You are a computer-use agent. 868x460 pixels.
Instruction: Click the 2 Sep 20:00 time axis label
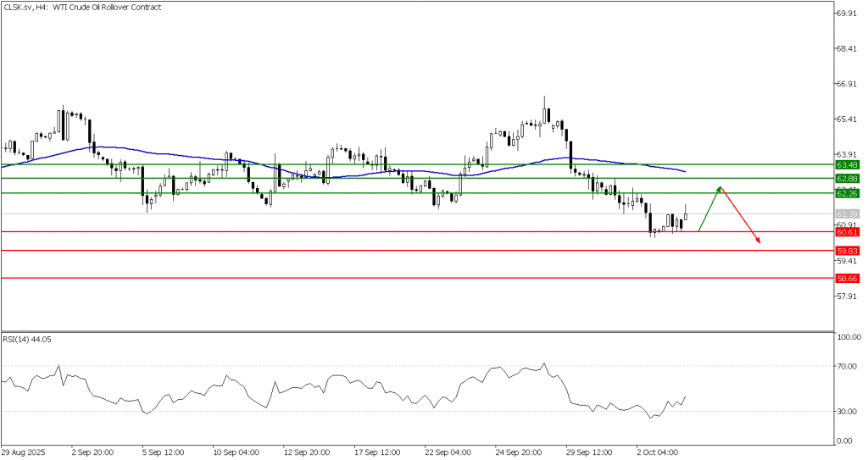[x=93, y=452]
